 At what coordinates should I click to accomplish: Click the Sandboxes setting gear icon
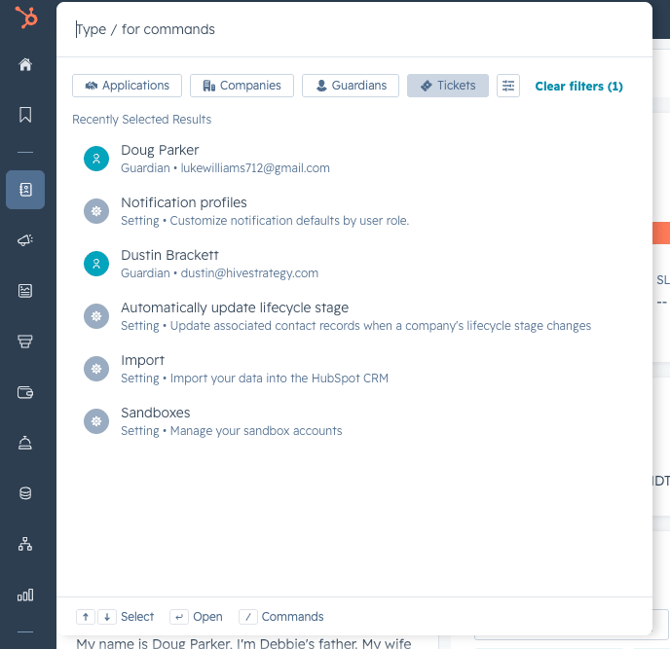click(97, 421)
